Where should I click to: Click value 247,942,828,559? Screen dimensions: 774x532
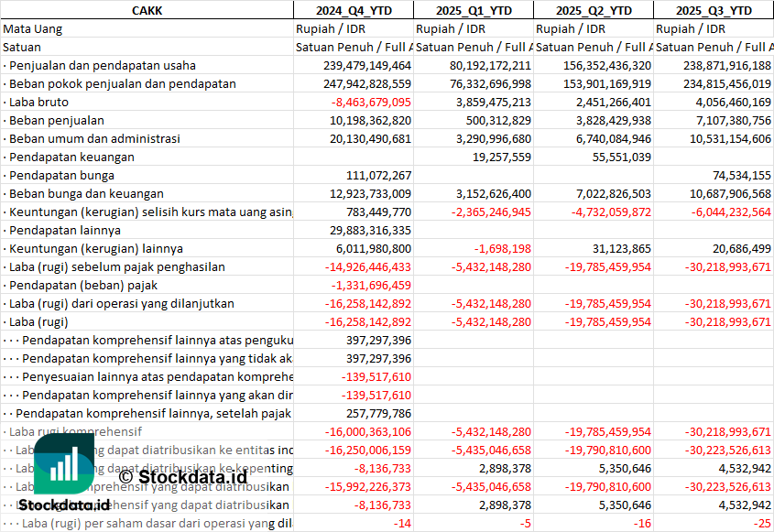(x=367, y=84)
